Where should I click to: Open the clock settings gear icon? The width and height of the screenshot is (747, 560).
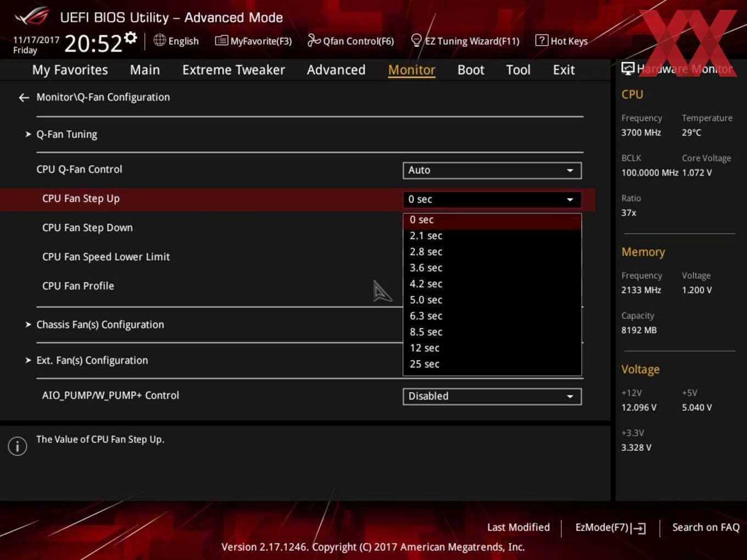(130, 37)
